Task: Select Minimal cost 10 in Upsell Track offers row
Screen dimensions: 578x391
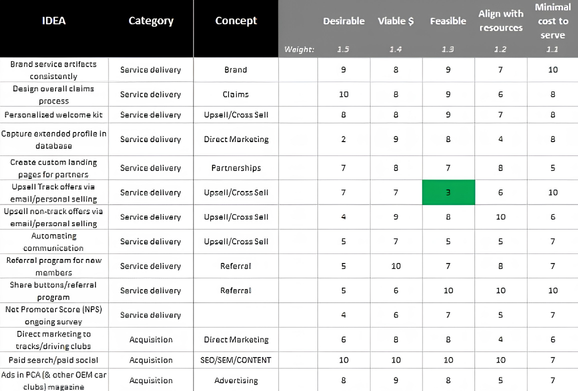Action: 553,192
